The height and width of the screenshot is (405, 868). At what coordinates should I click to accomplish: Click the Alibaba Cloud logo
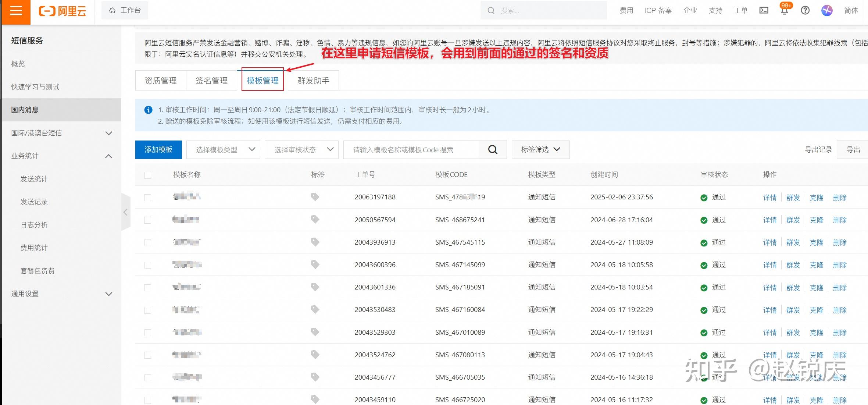pos(62,11)
